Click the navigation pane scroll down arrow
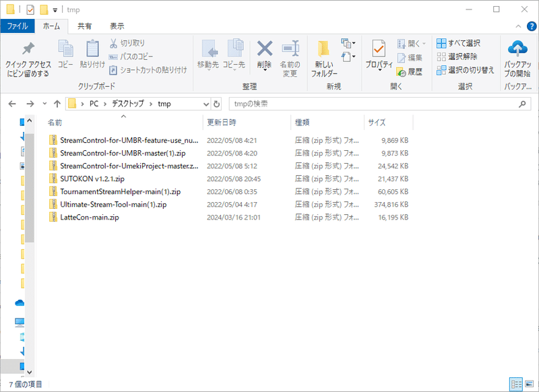This screenshot has height=392, width=539. pyautogui.click(x=29, y=372)
